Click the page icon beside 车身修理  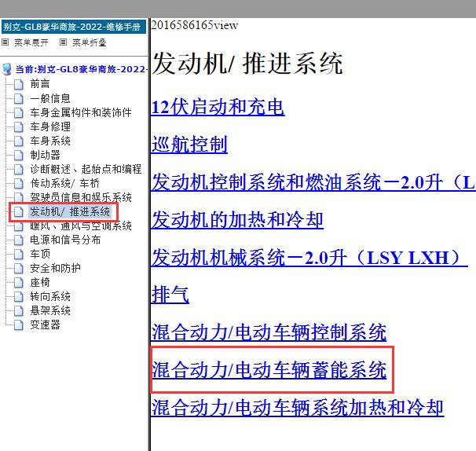click(x=19, y=126)
